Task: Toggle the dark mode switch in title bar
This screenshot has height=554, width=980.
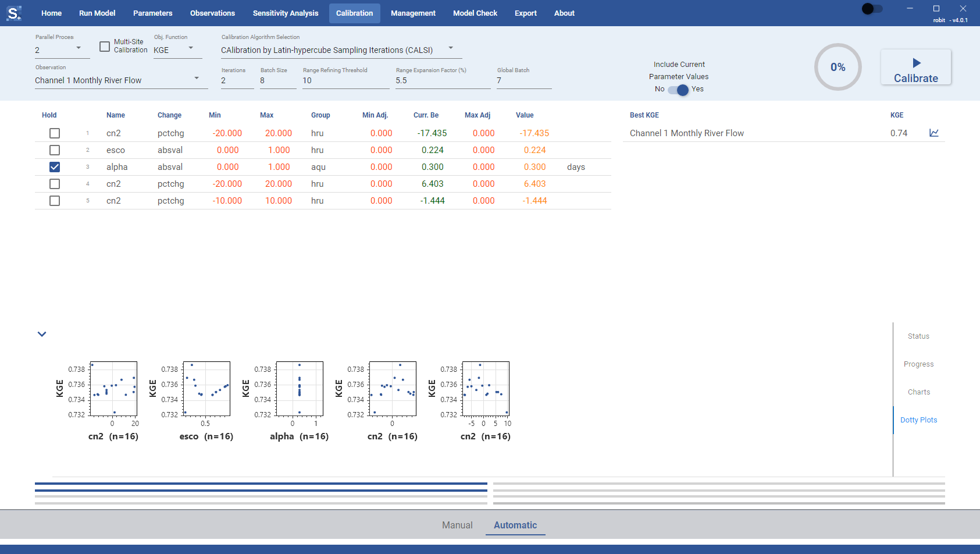Action: (x=872, y=9)
